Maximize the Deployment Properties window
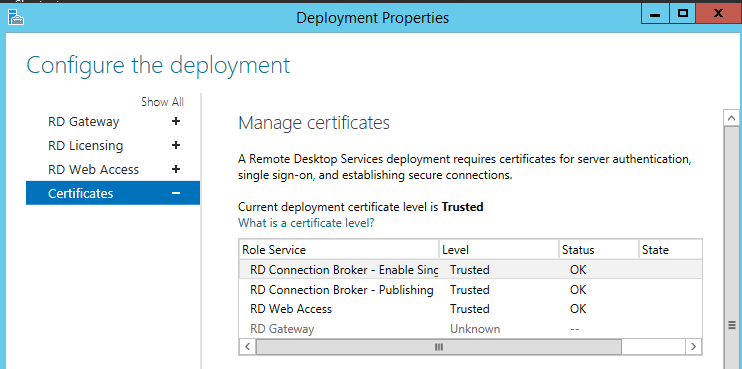This screenshot has width=742, height=369. [x=682, y=14]
